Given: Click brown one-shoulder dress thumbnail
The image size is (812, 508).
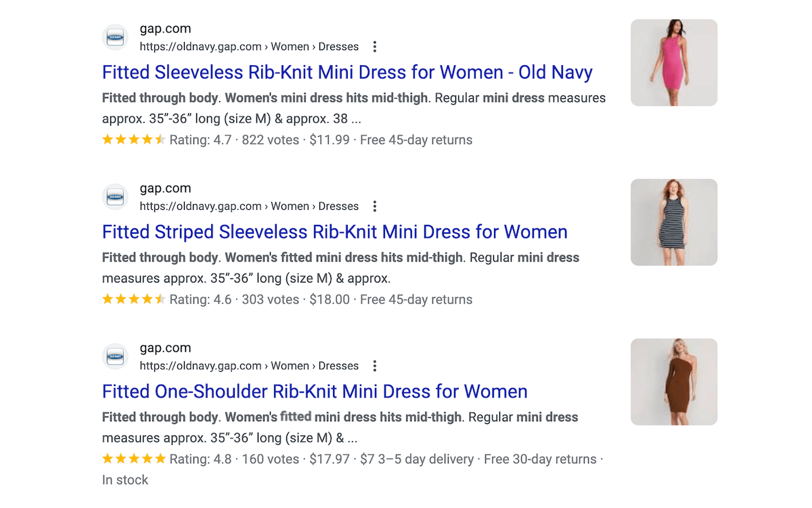Looking at the screenshot, I should [x=674, y=382].
